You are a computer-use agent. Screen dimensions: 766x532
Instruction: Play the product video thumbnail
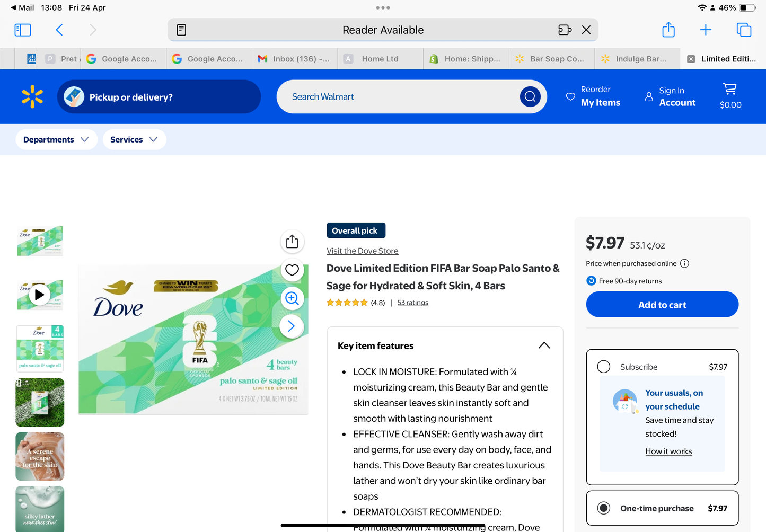40,295
